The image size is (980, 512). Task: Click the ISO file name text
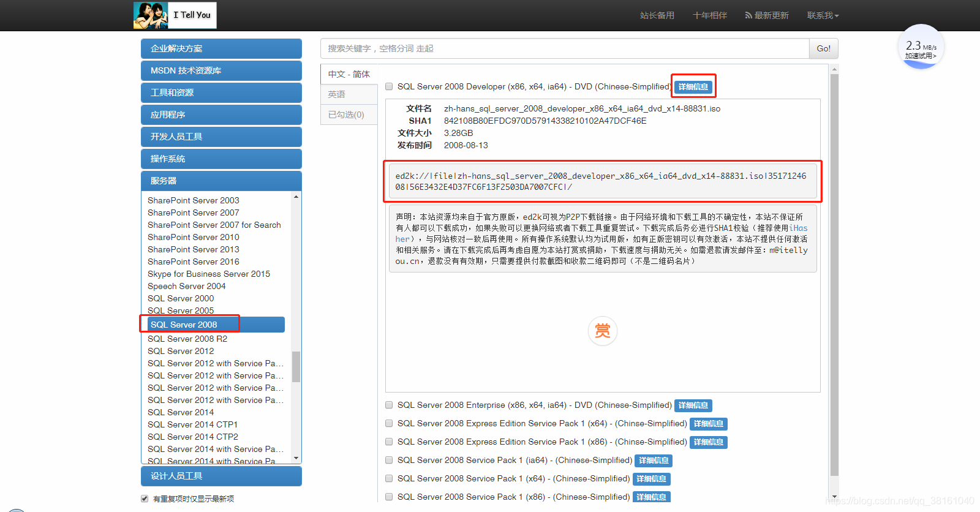582,108
